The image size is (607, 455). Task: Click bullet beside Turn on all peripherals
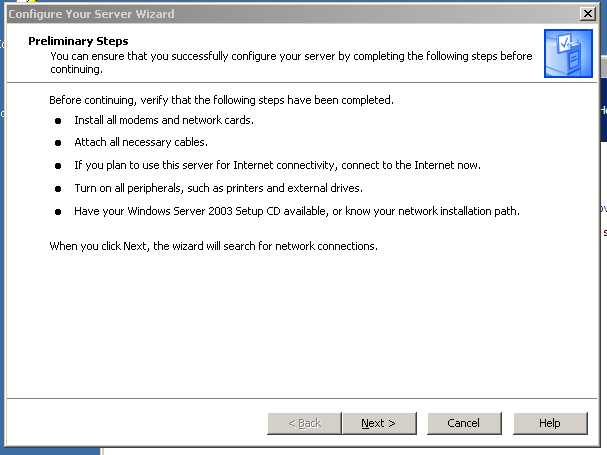point(59,188)
